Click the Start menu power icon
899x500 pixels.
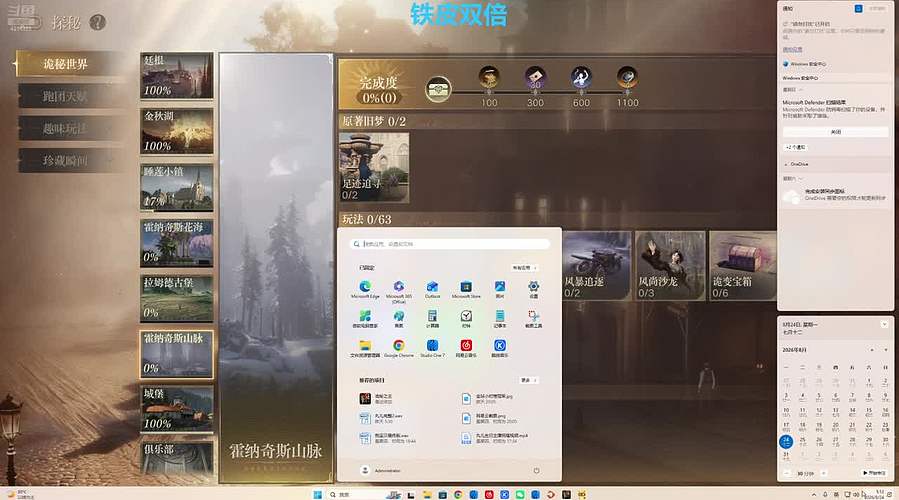coord(537,471)
